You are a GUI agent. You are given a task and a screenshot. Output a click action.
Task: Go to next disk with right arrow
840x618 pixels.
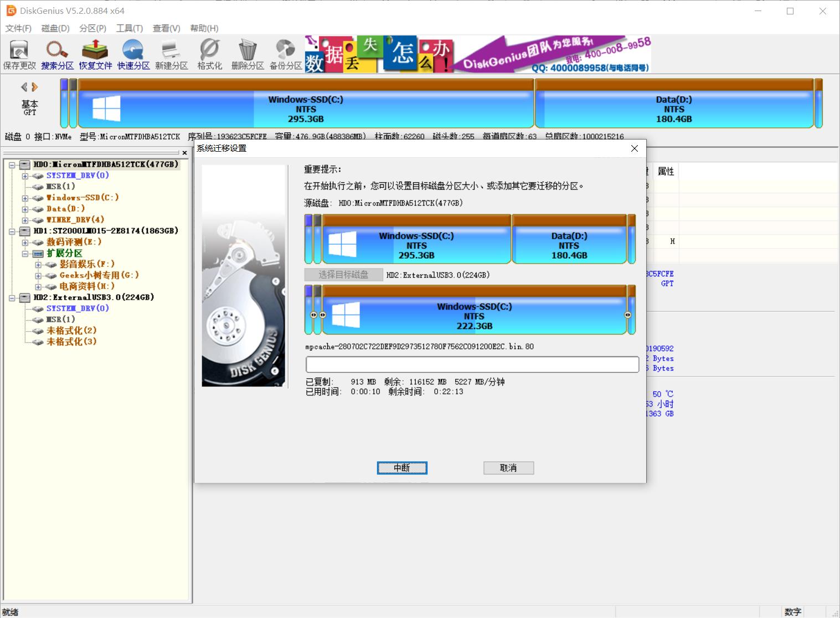[35, 87]
